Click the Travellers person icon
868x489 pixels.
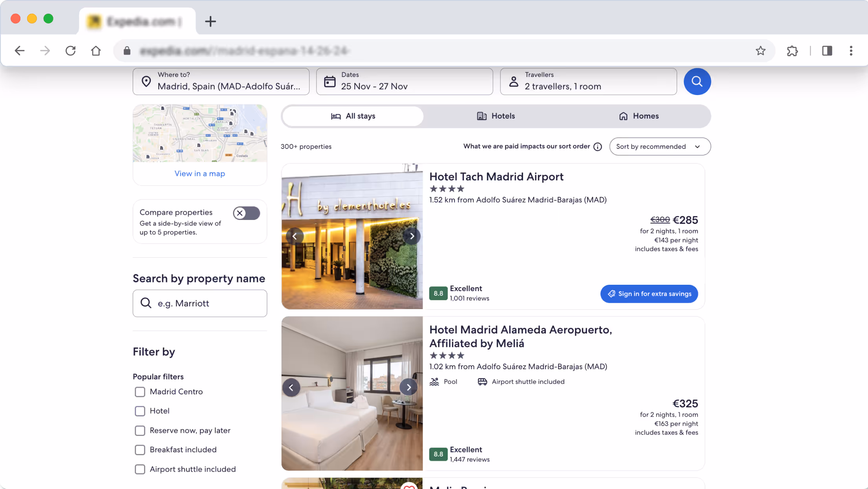[x=513, y=81]
